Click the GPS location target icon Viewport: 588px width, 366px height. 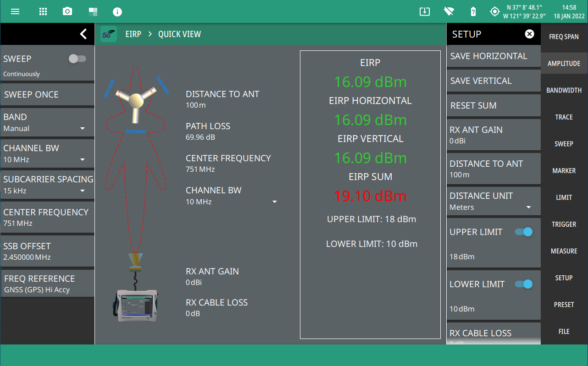(x=494, y=11)
